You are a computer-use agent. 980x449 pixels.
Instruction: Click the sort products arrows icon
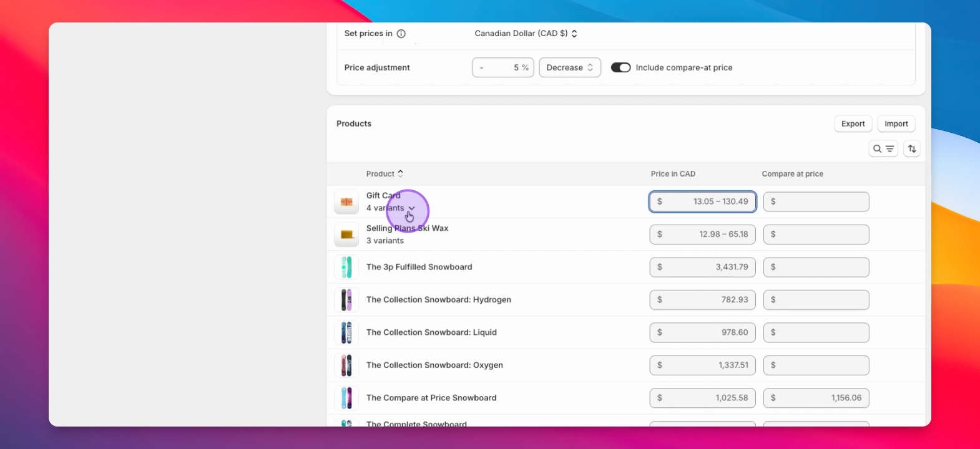click(x=912, y=148)
